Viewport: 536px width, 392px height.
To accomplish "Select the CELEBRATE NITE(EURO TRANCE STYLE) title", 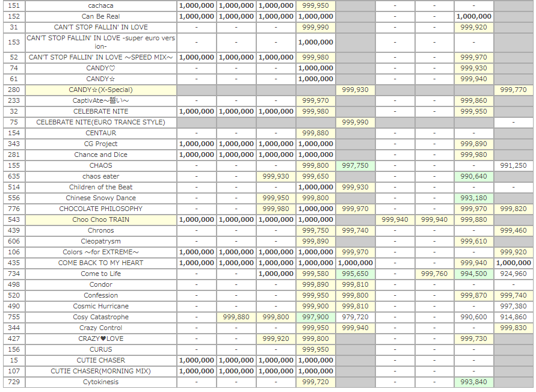I will coord(101,123).
